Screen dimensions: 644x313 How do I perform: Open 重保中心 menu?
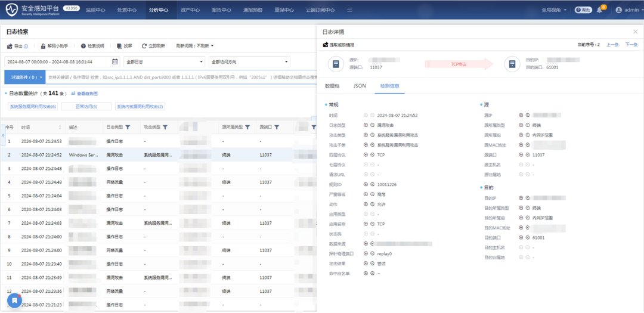click(284, 10)
